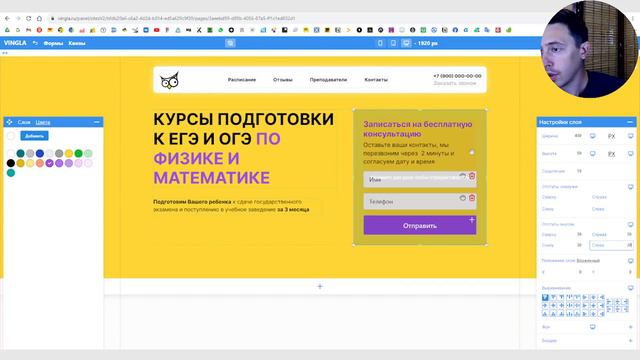This screenshot has height=360, width=640.
Task: Switch to mobile phone preview
Action: pos(380,43)
